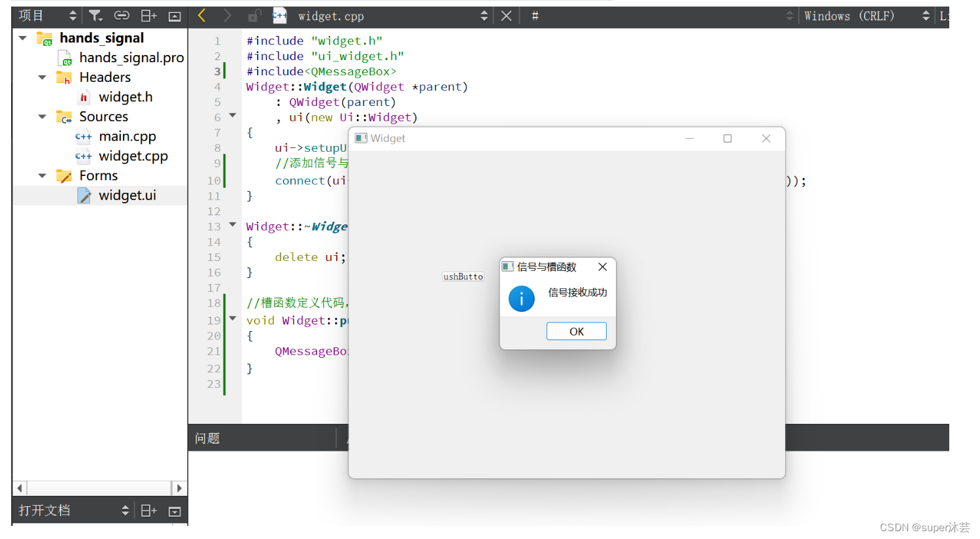Screen dimensions: 980x539
Task: Collapse the Sources folder
Action: point(42,116)
